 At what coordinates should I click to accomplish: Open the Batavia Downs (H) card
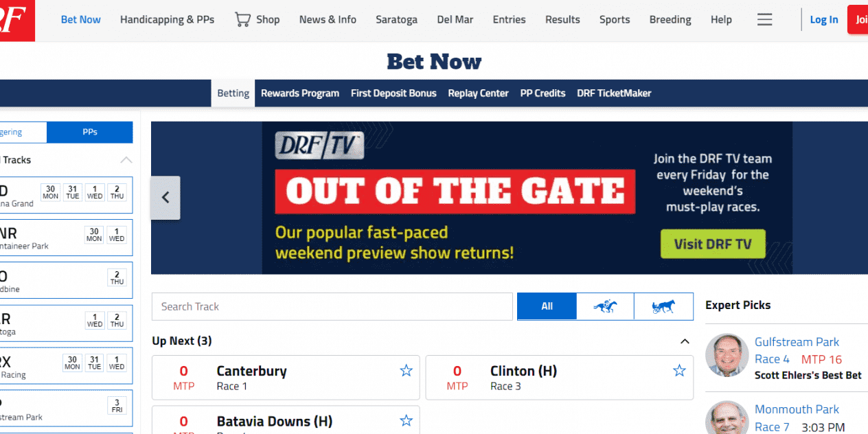point(286,420)
